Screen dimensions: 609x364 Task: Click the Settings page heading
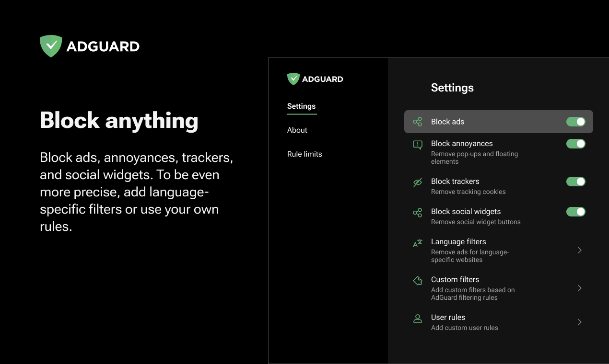tap(452, 88)
